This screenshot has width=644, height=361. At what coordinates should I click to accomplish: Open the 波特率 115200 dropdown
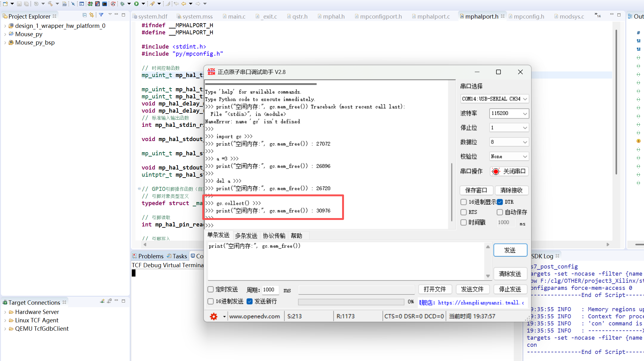(509, 113)
